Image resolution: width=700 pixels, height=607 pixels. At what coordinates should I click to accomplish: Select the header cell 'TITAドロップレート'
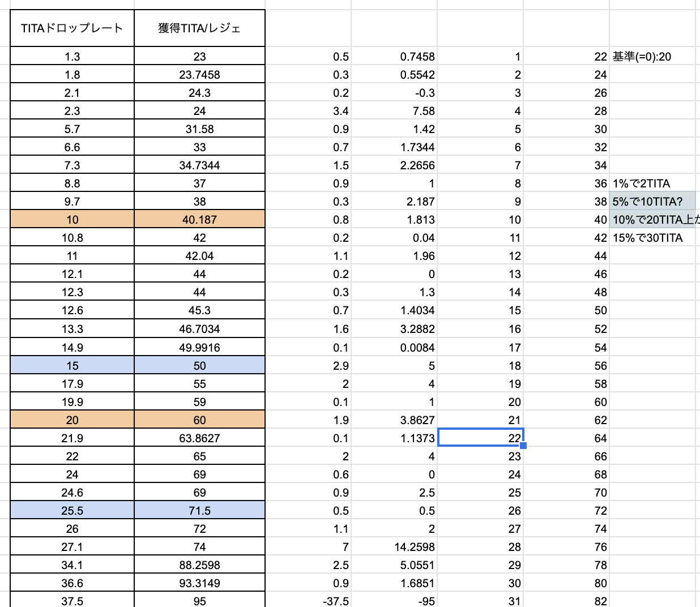tap(72, 28)
